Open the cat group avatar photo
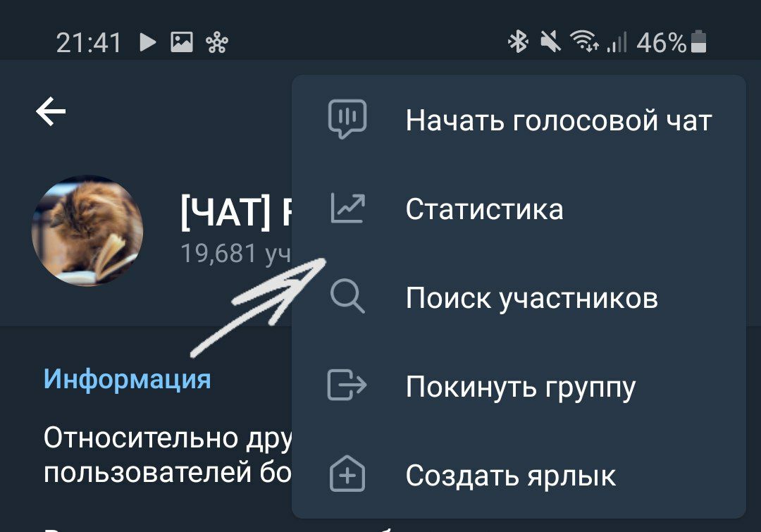This screenshot has height=532, width=761. [87, 230]
